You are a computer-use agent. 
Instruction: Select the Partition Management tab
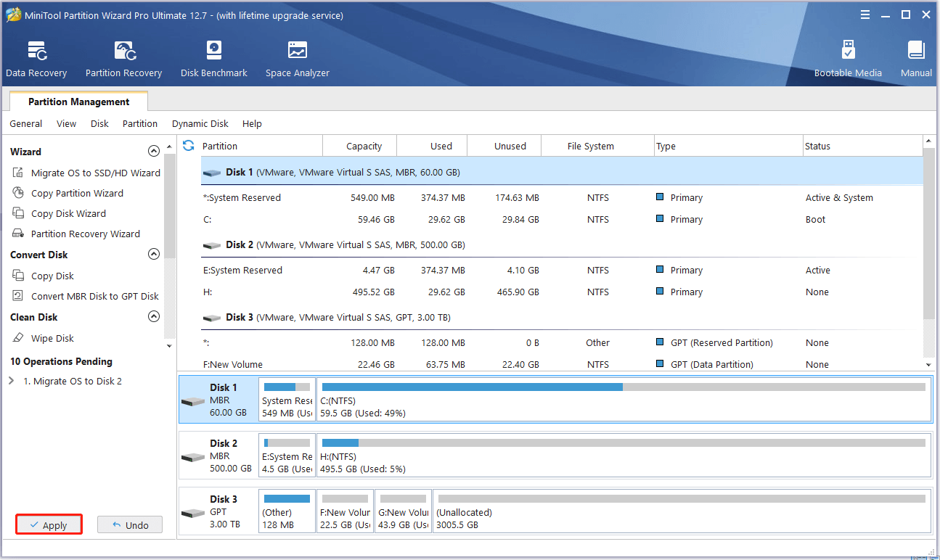[x=79, y=102]
